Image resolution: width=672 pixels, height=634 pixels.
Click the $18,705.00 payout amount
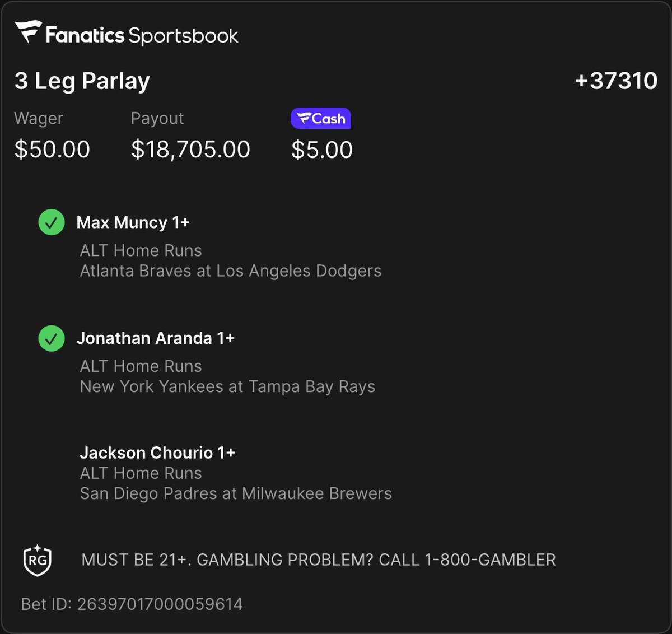tap(190, 150)
